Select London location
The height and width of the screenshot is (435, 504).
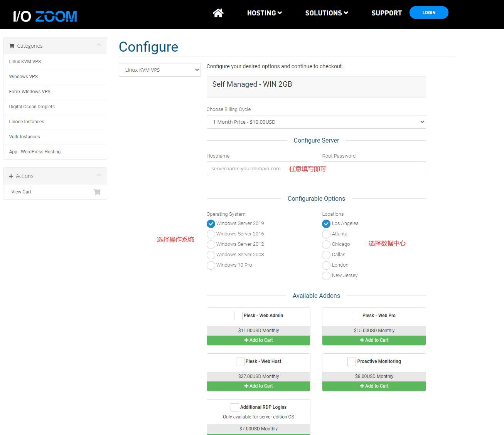[x=326, y=265]
